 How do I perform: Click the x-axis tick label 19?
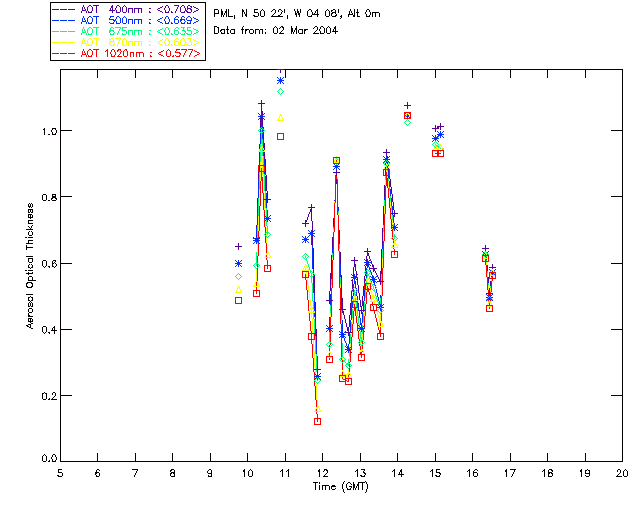point(585,473)
